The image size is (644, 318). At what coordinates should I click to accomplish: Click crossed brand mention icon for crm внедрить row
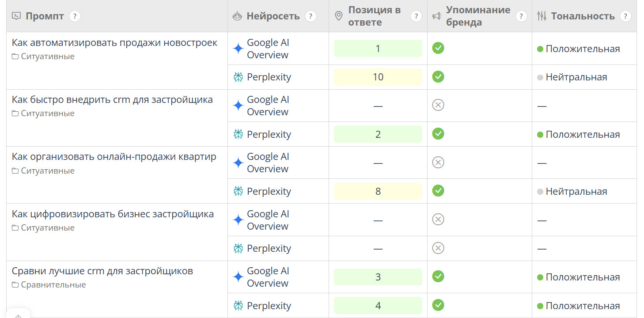[x=438, y=105]
